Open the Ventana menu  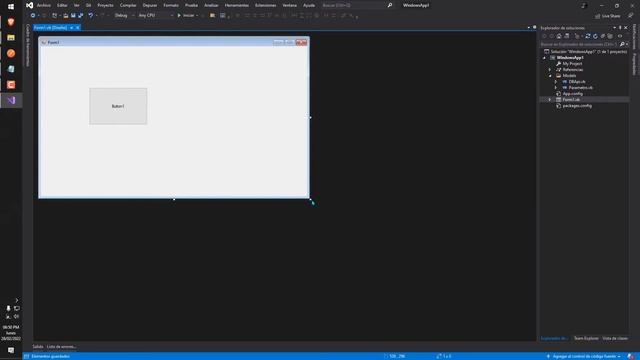[289, 5]
